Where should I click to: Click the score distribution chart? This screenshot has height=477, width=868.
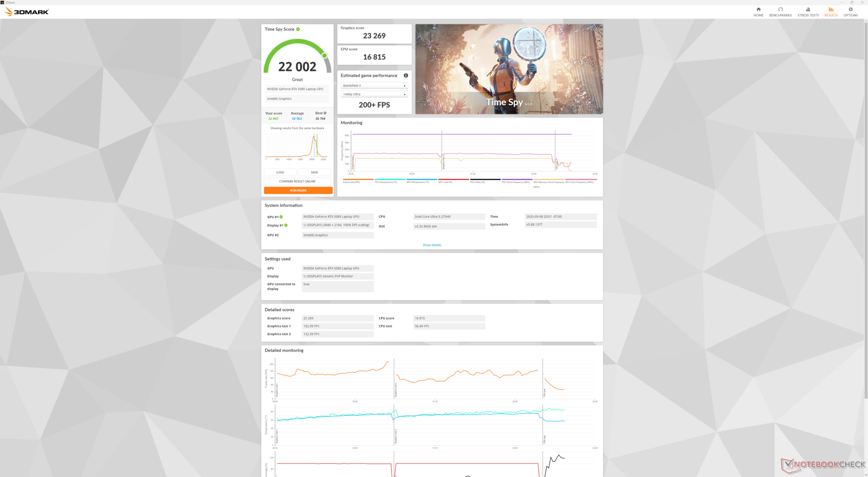click(297, 147)
